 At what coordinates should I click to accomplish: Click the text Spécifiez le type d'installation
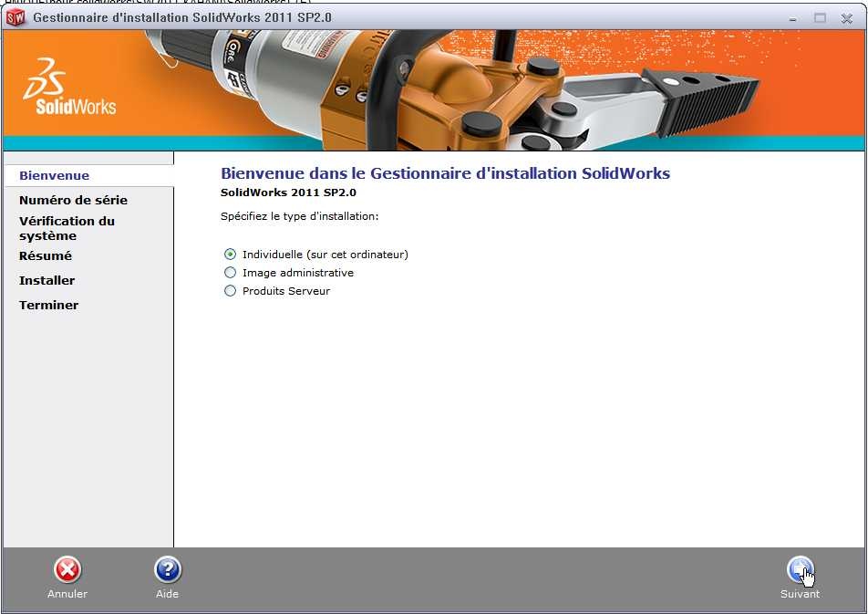[299, 216]
